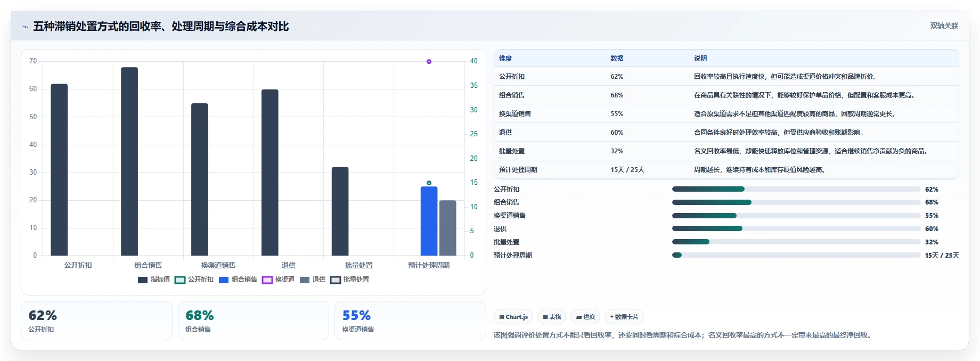This screenshot has width=980, height=361.
Task: Click description starting 名义回收率最低
Action: [x=811, y=151]
